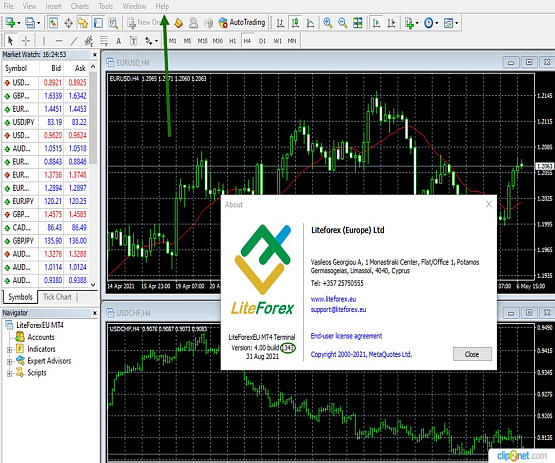This screenshot has width=555, height=463.
Task: Open the Strategy Tester magnifier icon
Action: click(x=113, y=23)
